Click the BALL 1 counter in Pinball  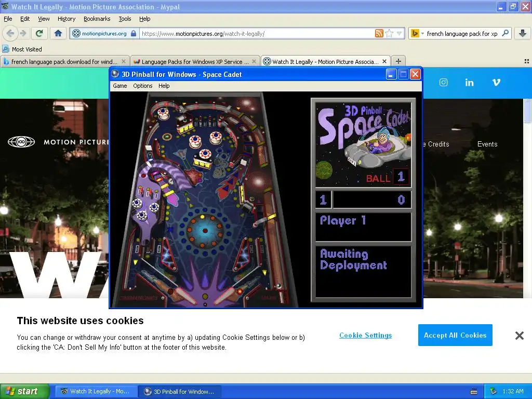(x=387, y=177)
